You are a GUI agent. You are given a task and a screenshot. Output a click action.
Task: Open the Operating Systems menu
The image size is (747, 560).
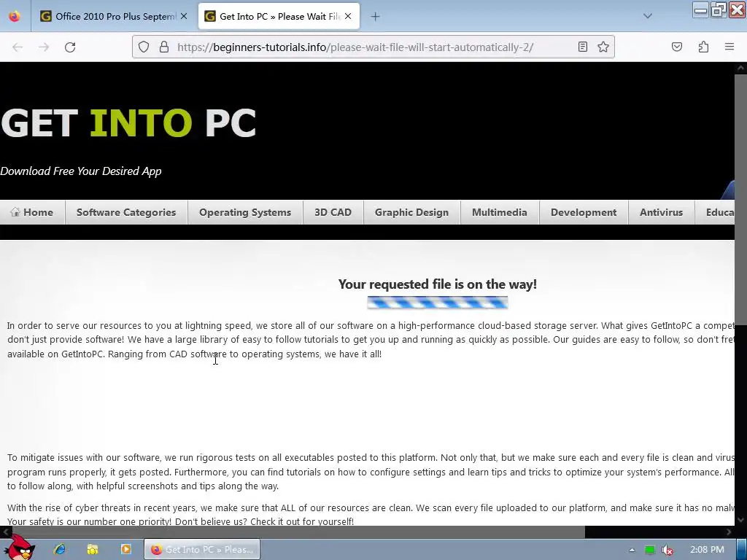tap(245, 212)
